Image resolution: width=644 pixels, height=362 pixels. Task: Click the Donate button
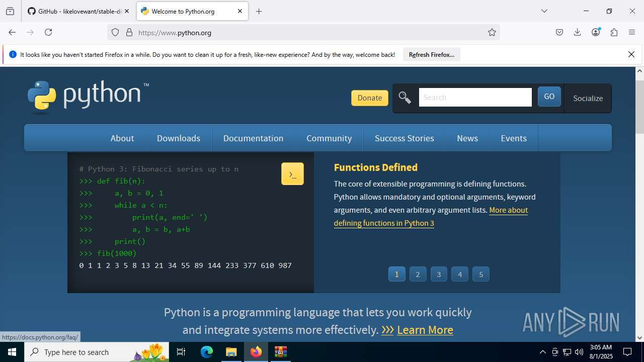tap(370, 98)
